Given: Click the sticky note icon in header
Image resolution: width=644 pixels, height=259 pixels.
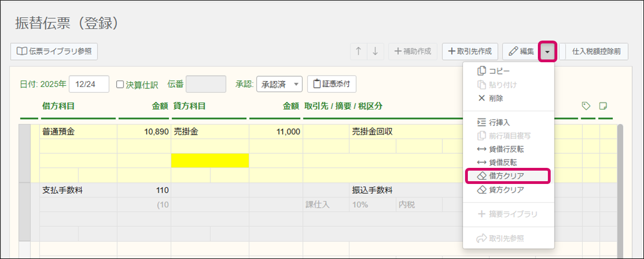Looking at the screenshot, I should [x=602, y=106].
